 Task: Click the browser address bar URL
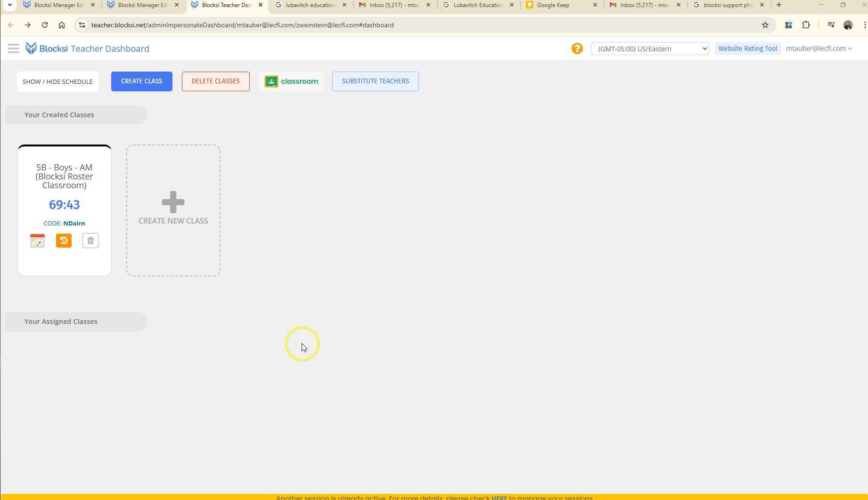(x=242, y=25)
